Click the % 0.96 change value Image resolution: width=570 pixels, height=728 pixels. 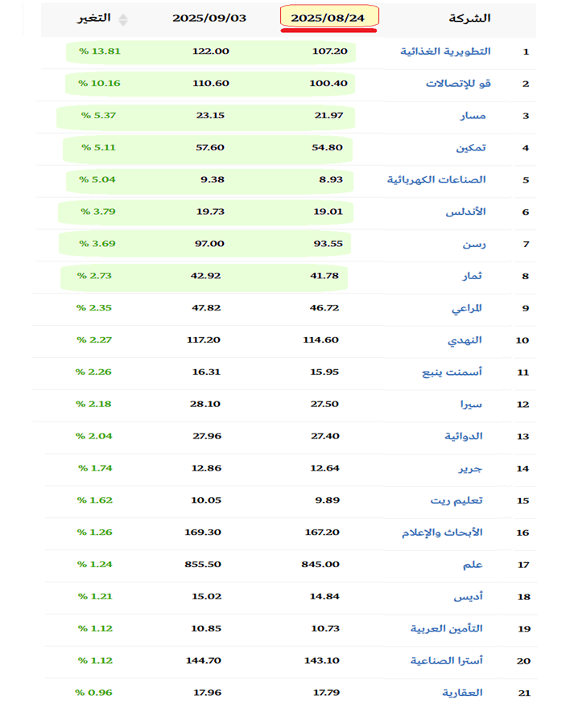click(94, 693)
